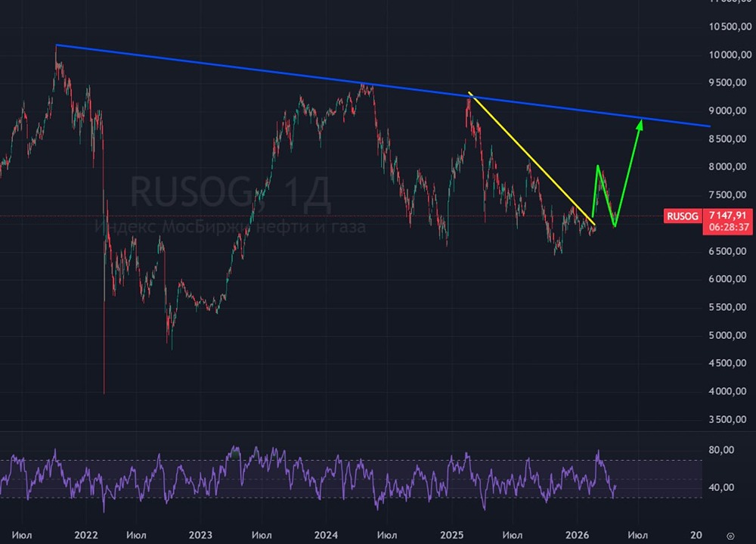This screenshot has height=544, width=756.
Task: Click the 2026 label on time axis
Action: (x=577, y=536)
